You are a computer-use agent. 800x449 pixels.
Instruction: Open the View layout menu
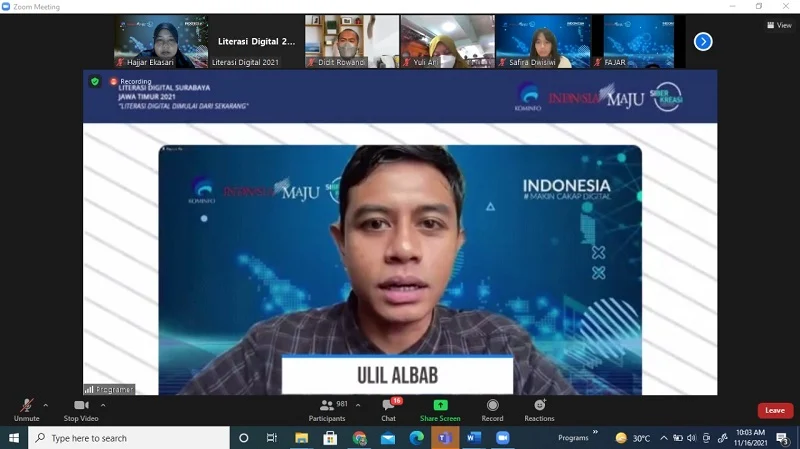point(780,24)
